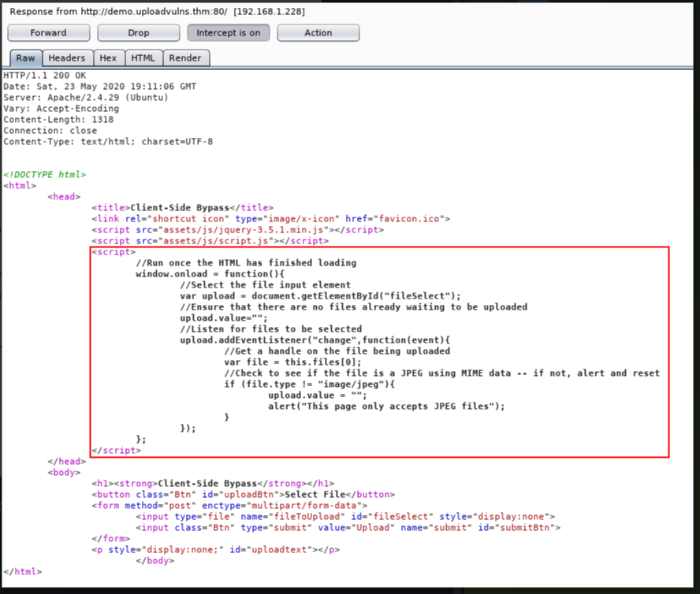Click the favicon.ico link tag line
700x594 pixels.
(271, 219)
